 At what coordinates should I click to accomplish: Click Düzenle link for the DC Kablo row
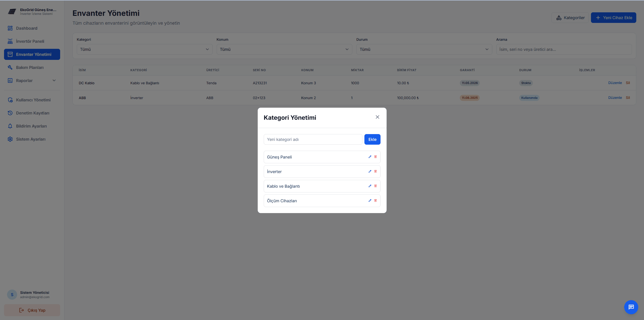pyautogui.click(x=615, y=83)
